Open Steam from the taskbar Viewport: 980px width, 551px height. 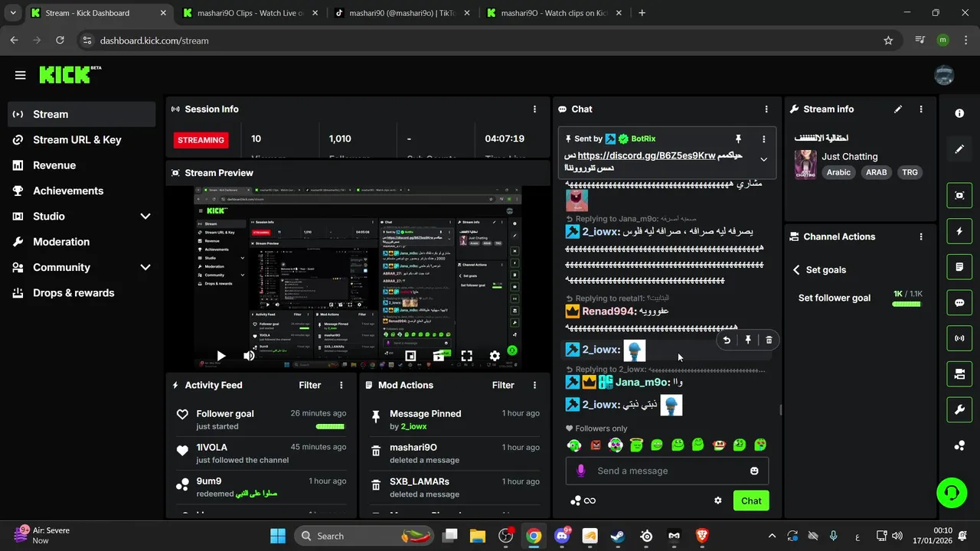[618, 536]
